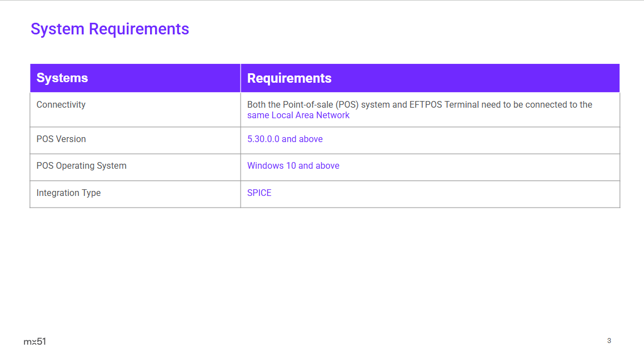The width and height of the screenshot is (644, 358).
Task: Click "Windows 10 and above" text
Action: [293, 165]
